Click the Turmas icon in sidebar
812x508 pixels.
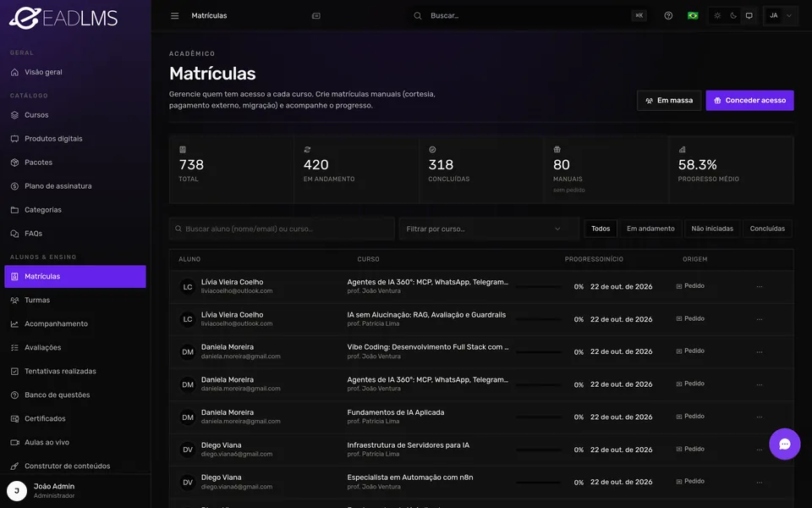click(x=14, y=300)
